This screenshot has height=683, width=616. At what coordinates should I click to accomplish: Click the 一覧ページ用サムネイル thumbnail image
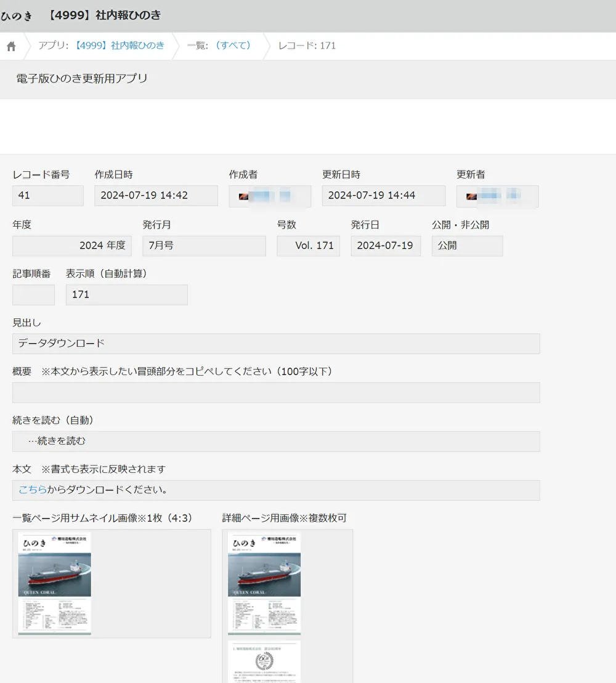click(54, 583)
